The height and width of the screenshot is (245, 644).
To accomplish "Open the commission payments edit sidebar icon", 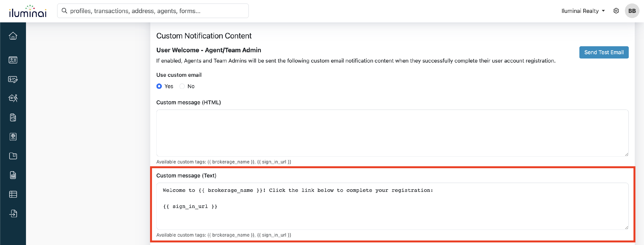I will (13, 79).
